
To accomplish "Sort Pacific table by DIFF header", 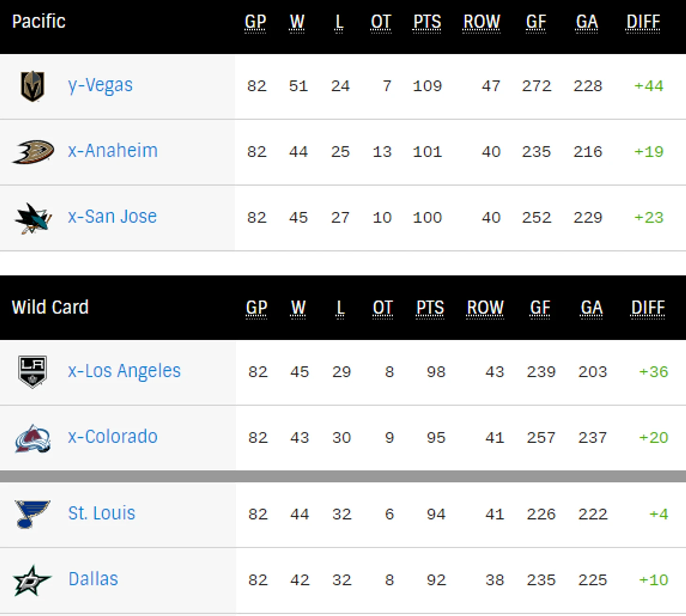I will 643,22.
